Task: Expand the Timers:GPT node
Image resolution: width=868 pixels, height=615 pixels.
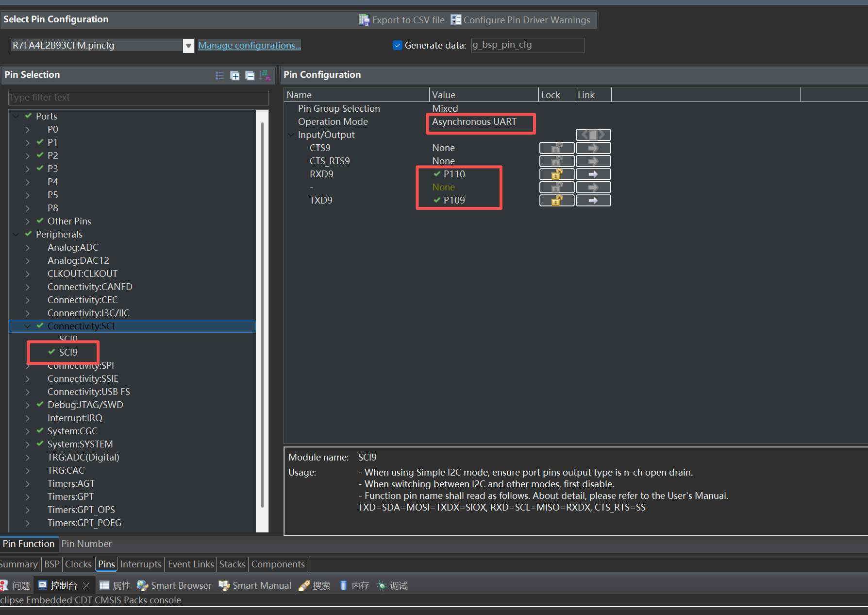Action: coord(28,496)
